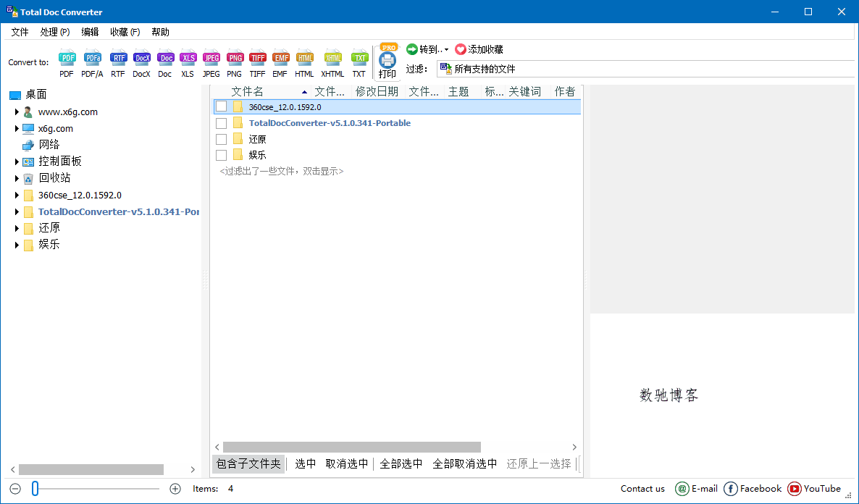Image resolution: width=859 pixels, height=504 pixels.
Task: Expand 回收站 tree node
Action: 17,178
